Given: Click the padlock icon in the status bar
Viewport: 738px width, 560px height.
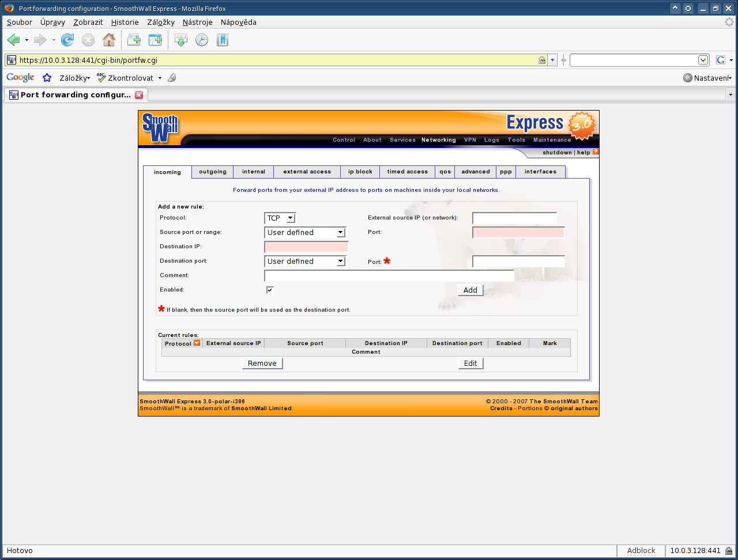Looking at the screenshot, I should click(729, 551).
